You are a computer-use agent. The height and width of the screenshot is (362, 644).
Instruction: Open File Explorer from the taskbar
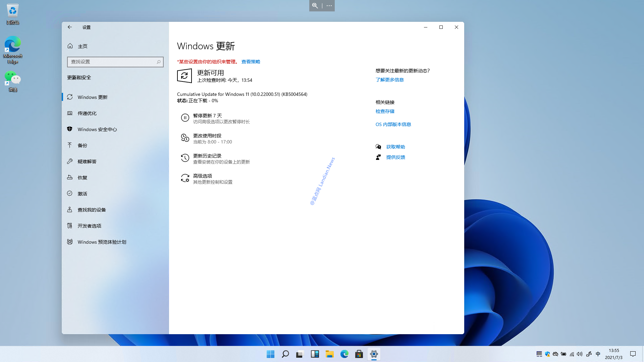(329, 354)
